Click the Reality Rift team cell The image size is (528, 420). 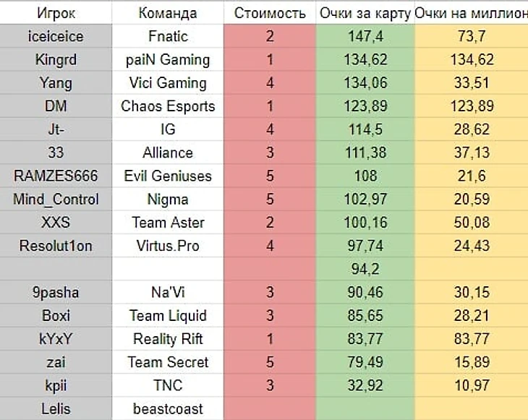(x=168, y=339)
